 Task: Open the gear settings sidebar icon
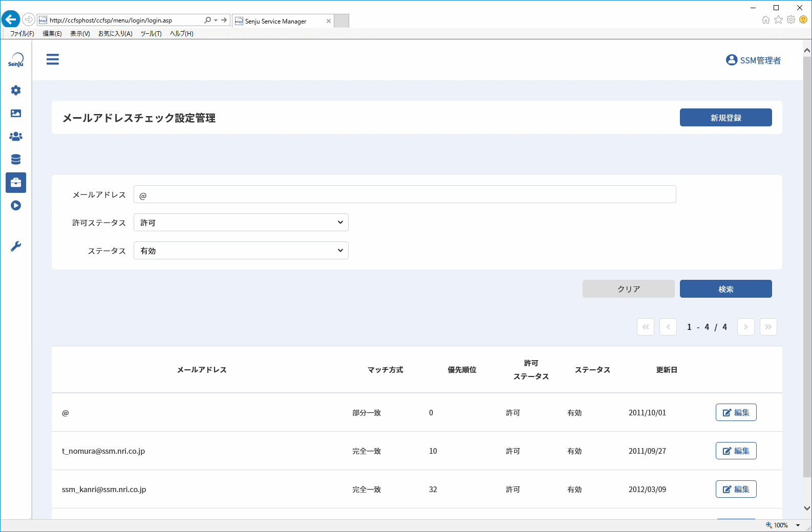pos(16,91)
